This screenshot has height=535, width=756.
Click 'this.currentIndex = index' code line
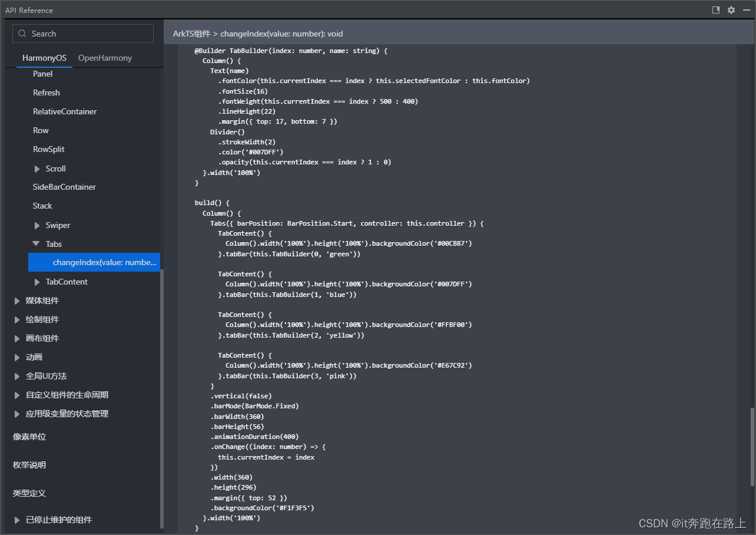pyautogui.click(x=266, y=457)
